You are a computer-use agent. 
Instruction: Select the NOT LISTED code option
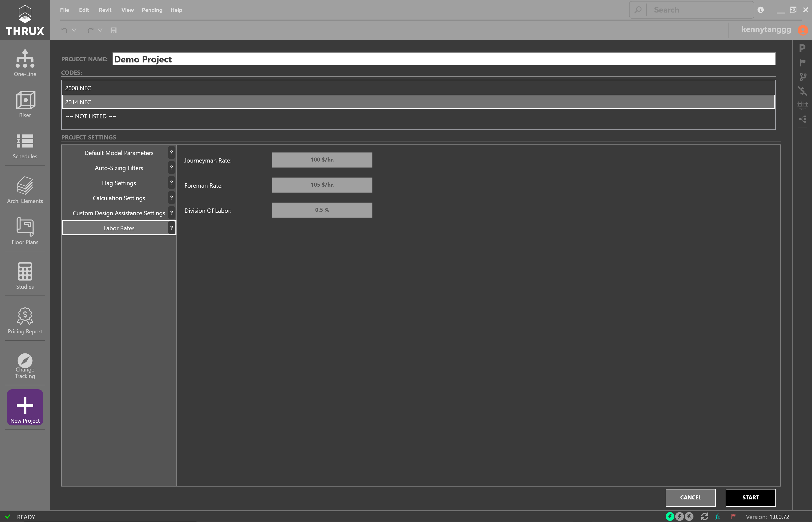click(x=418, y=116)
